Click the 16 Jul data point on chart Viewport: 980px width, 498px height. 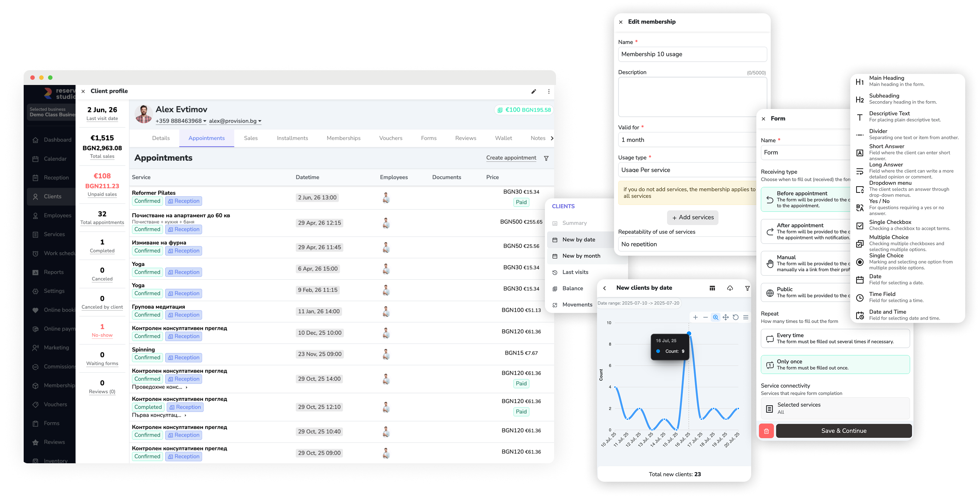pos(689,333)
